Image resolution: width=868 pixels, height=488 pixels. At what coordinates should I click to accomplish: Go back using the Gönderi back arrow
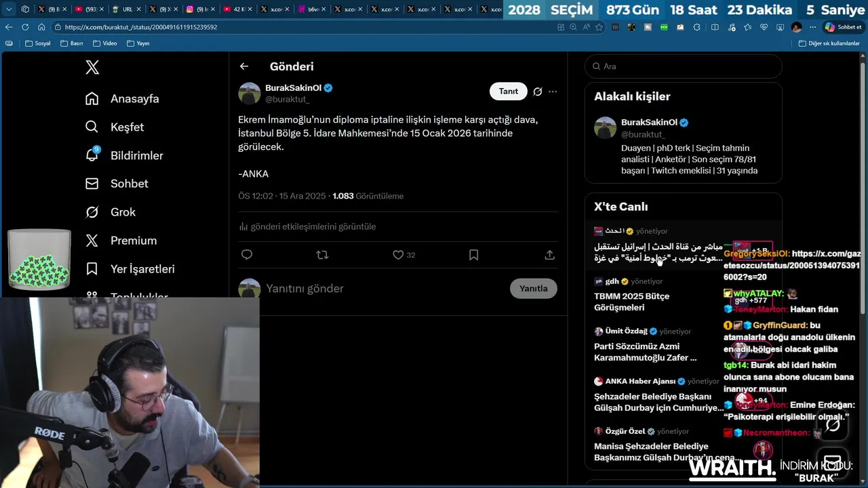point(244,66)
